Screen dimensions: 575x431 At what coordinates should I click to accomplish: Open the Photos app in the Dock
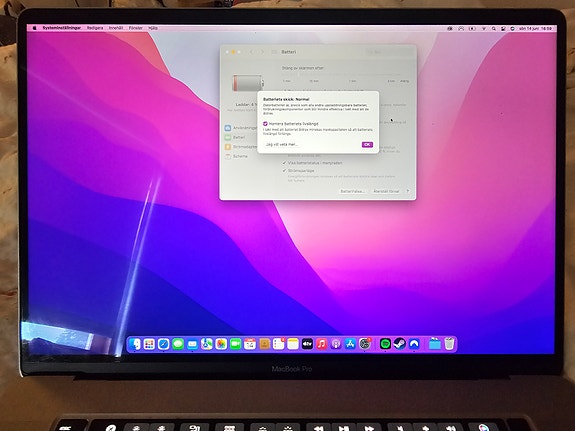coord(221,344)
